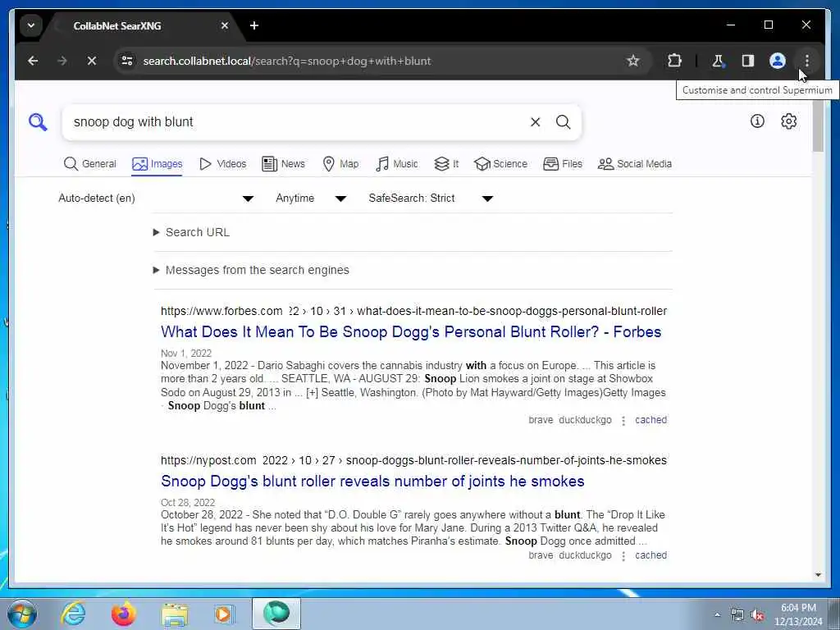This screenshot has height=630, width=840.
Task: Open a new tab with plus button
Action: click(254, 25)
